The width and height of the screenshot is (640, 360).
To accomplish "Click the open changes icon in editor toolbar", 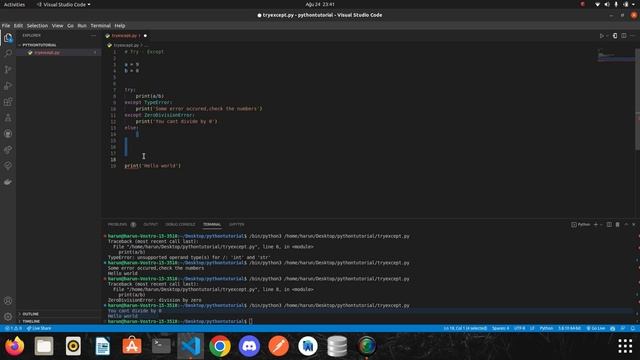I will click(615, 36).
